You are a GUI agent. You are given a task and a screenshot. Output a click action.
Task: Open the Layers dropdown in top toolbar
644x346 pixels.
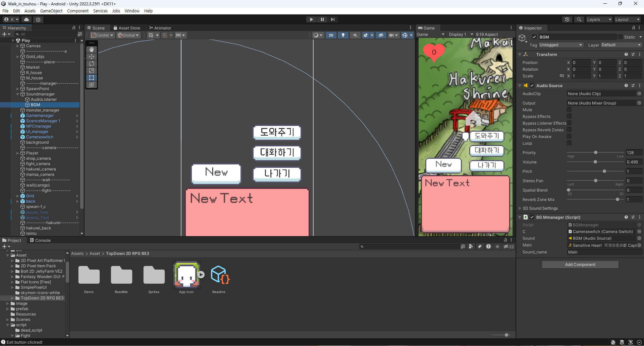pos(599,19)
